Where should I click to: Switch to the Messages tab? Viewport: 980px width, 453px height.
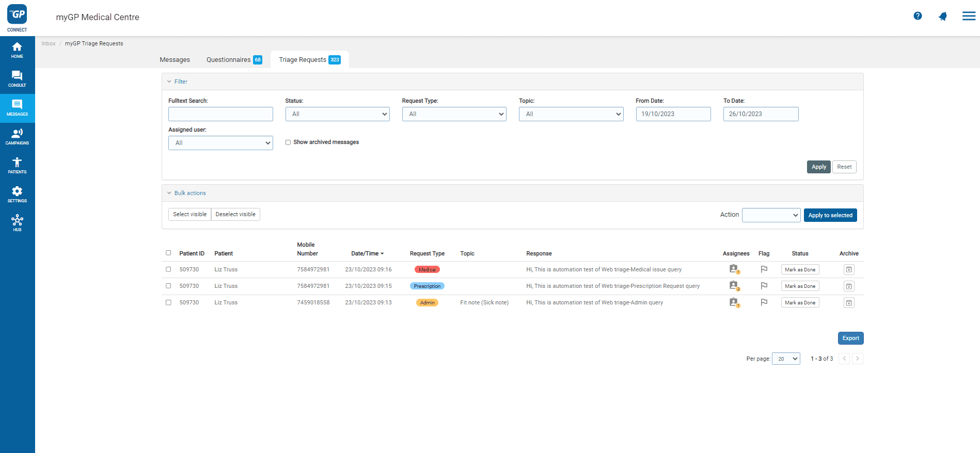(x=175, y=60)
